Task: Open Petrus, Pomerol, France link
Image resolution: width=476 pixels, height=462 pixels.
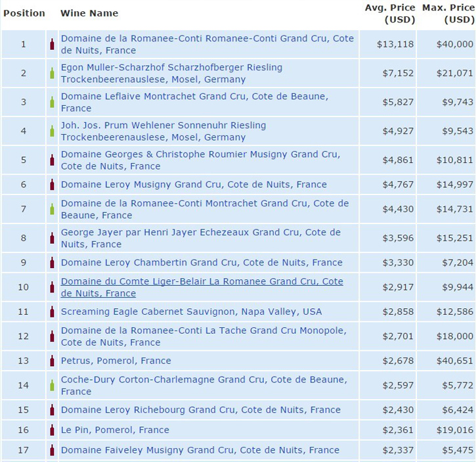Action: coord(116,361)
